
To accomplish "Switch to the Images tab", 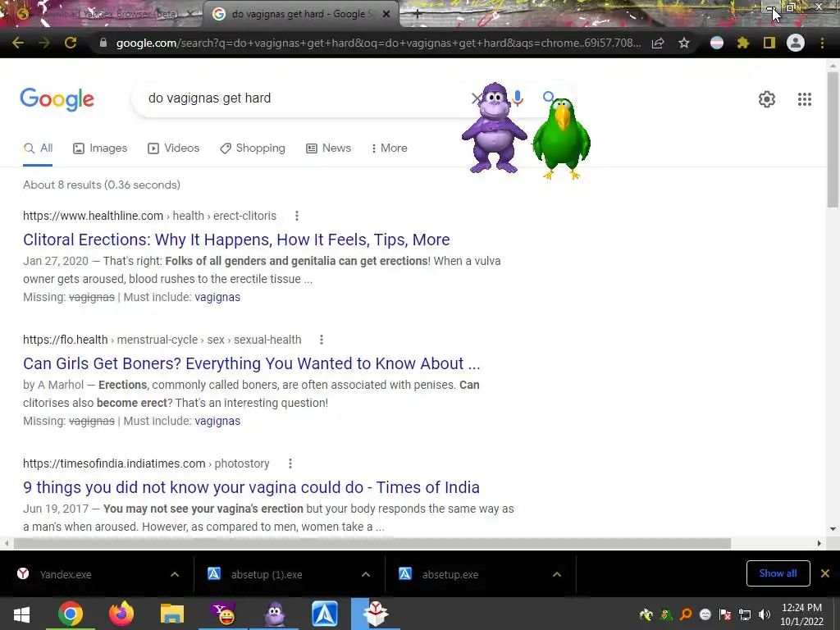I will point(100,148).
